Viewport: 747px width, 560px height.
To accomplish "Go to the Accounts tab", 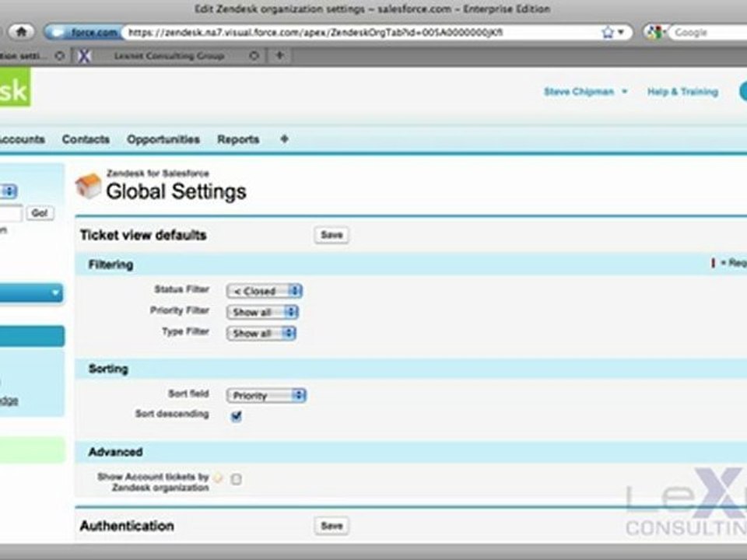I will (x=22, y=139).
